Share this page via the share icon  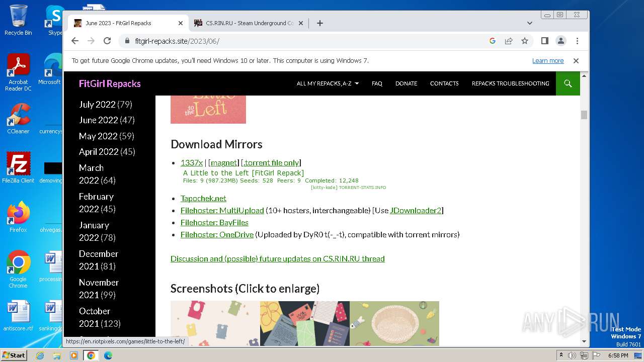coord(509,41)
